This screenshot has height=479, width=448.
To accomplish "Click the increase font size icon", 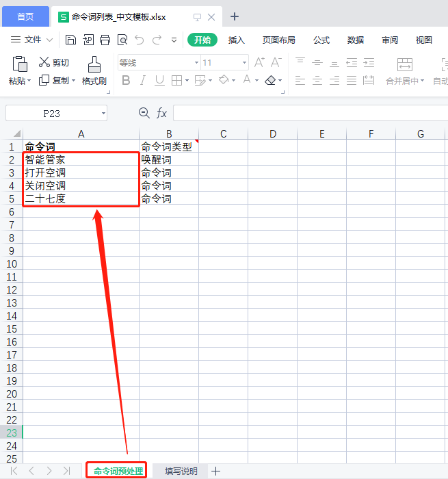I will 259,62.
